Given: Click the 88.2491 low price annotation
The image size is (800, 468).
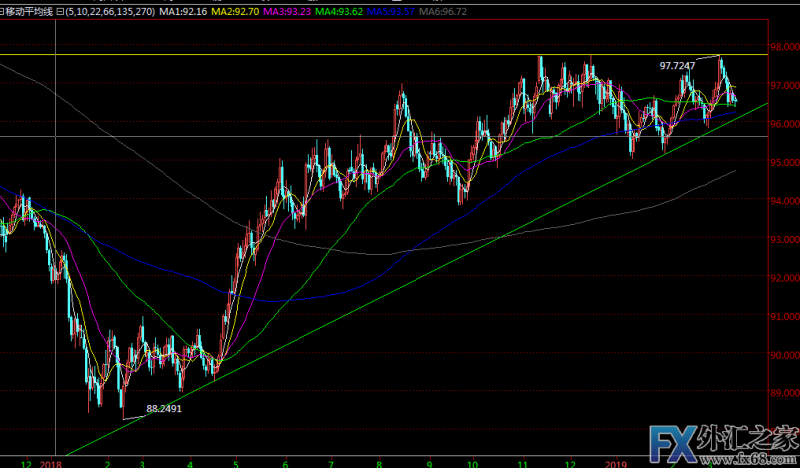Looking at the screenshot, I should coord(164,408).
